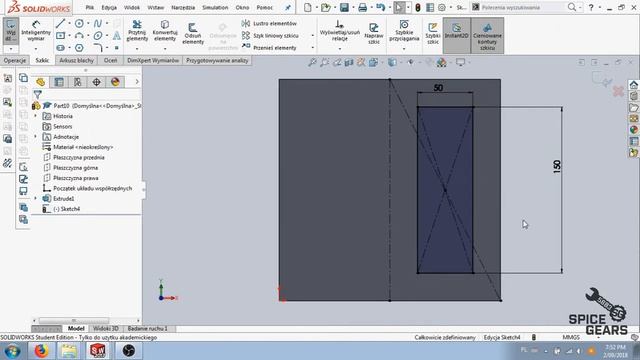Toggle the menu bar pin
640x360 pixels.
(x=287, y=7)
